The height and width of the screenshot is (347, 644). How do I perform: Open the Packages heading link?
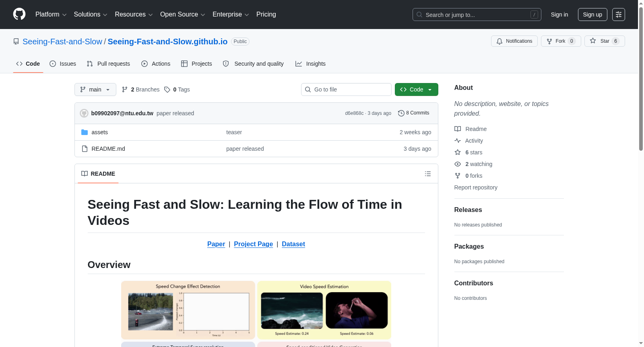pos(469,246)
